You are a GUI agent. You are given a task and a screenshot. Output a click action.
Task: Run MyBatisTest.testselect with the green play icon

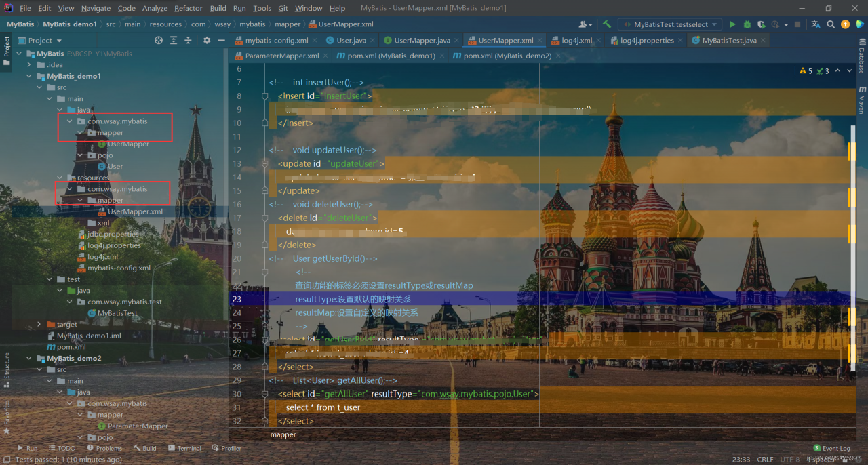(x=732, y=24)
